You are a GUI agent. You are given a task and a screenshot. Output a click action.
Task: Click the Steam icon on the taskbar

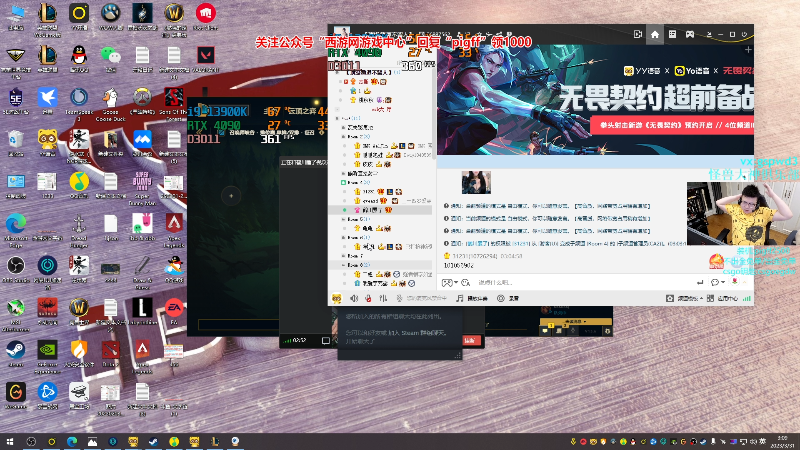(x=153, y=441)
